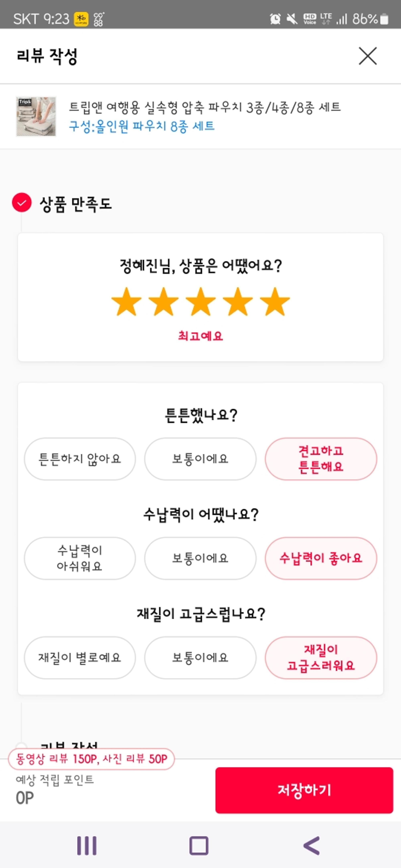Close the review writing screen with X
This screenshot has height=868, width=401.
coord(368,56)
